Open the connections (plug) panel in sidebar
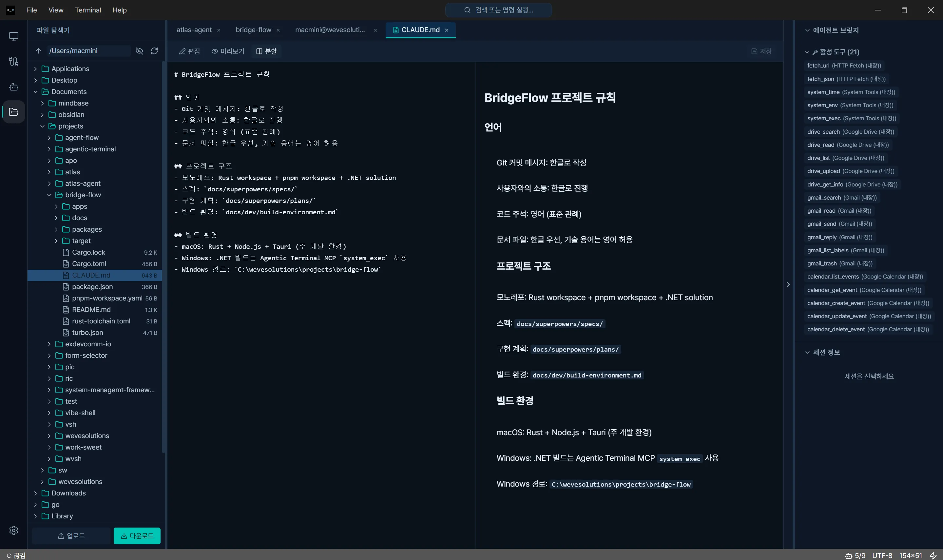943x560 pixels. [13, 62]
